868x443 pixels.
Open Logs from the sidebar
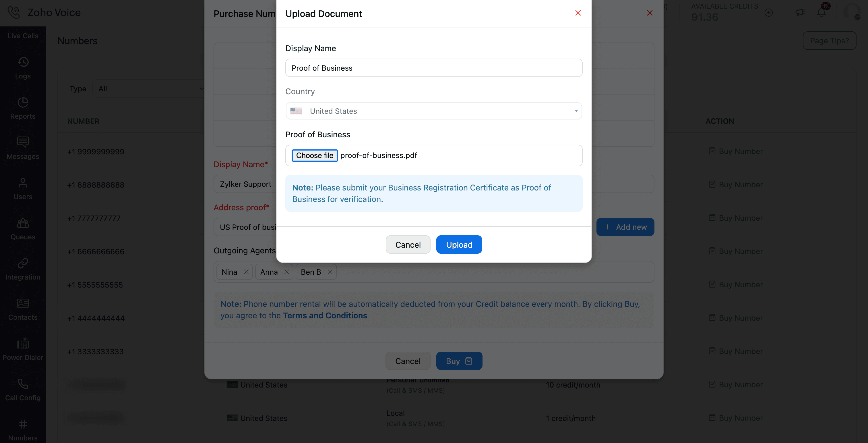point(23,68)
